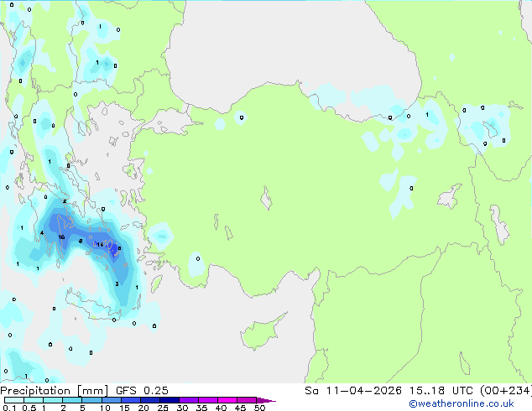Image resolution: width=532 pixels, height=411 pixels.
Task: Click the '3' precipitation value on map
Action: (x=117, y=284)
